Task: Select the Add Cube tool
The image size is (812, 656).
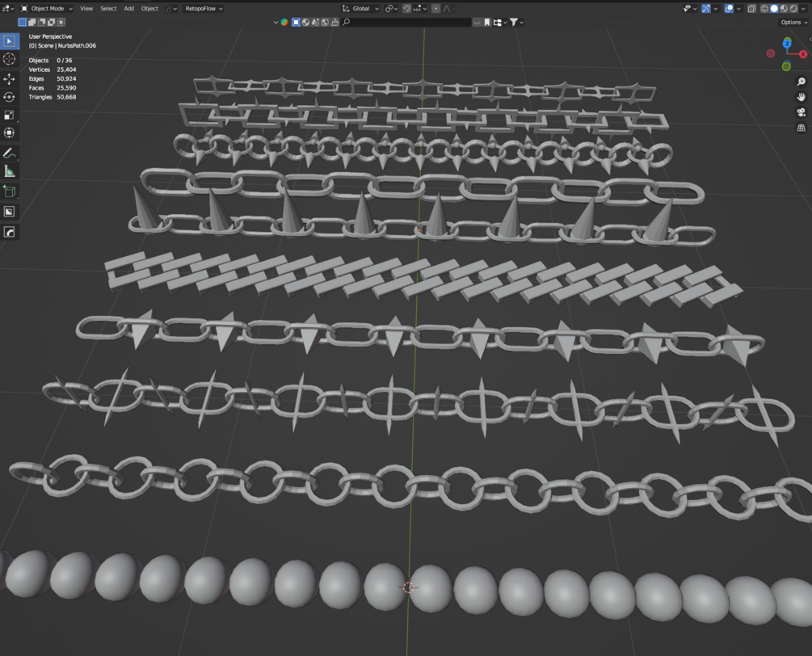Action: [x=10, y=191]
